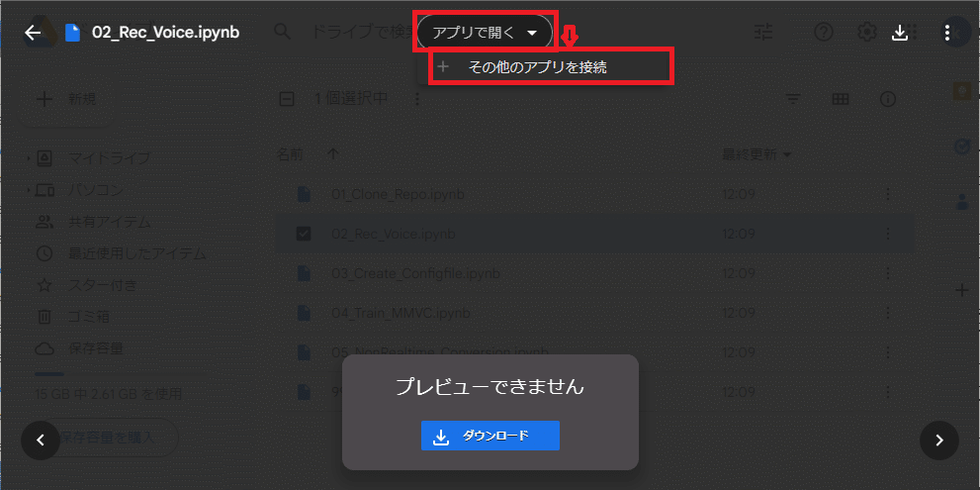Switch to grid layout view icon
The width and height of the screenshot is (980, 490).
click(841, 99)
